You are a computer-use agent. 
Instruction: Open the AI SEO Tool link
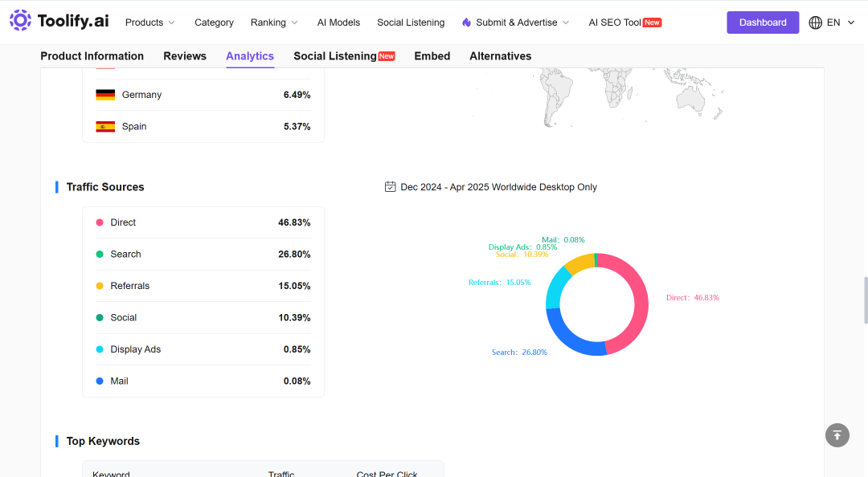[x=625, y=22]
